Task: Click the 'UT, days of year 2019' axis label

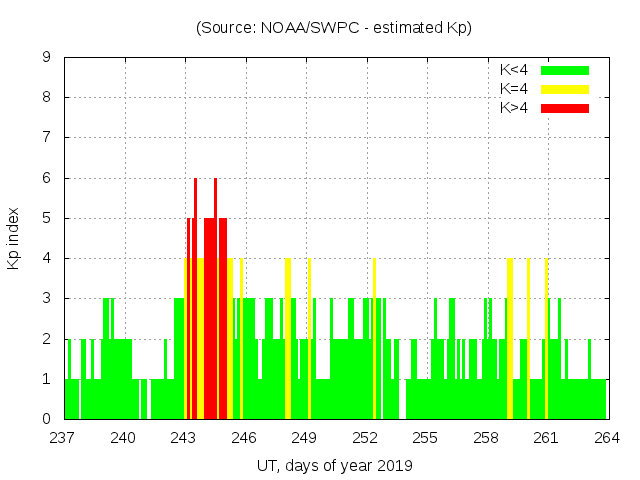Action: point(334,465)
